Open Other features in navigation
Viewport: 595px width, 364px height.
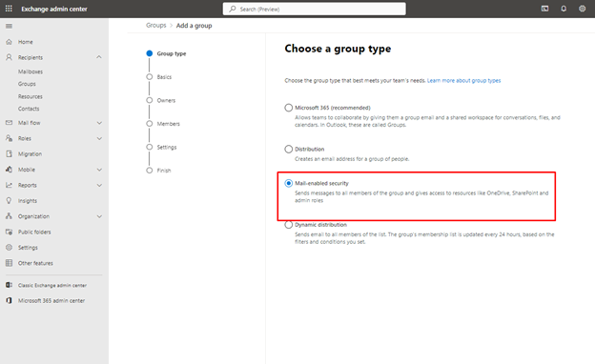pyautogui.click(x=35, y=263)
